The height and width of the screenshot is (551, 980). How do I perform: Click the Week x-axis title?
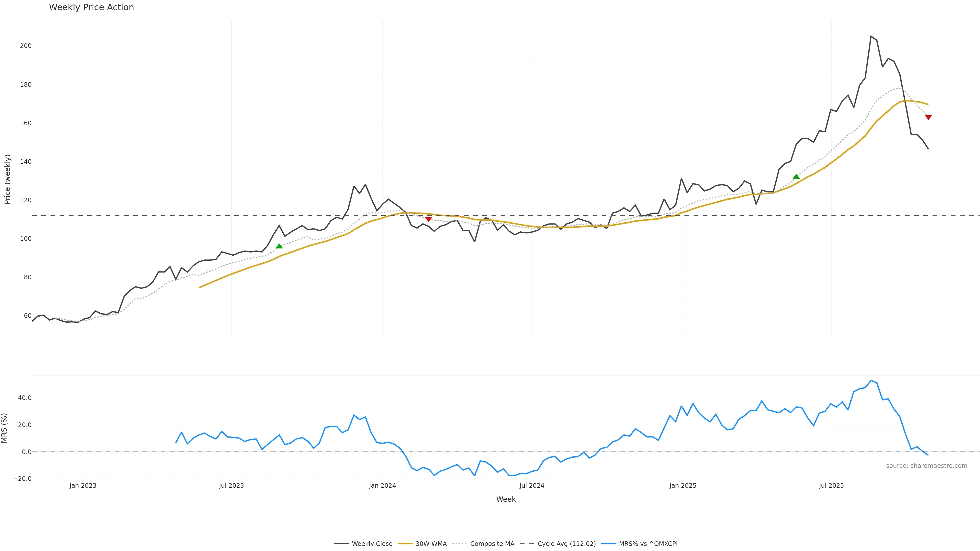[x=506, y=499]
